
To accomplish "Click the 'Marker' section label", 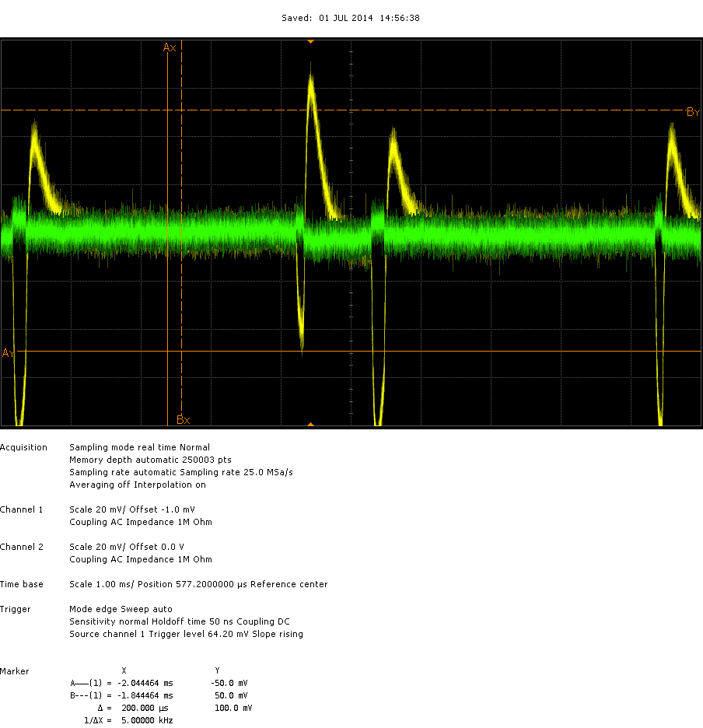I will click(x=15, y=671).
